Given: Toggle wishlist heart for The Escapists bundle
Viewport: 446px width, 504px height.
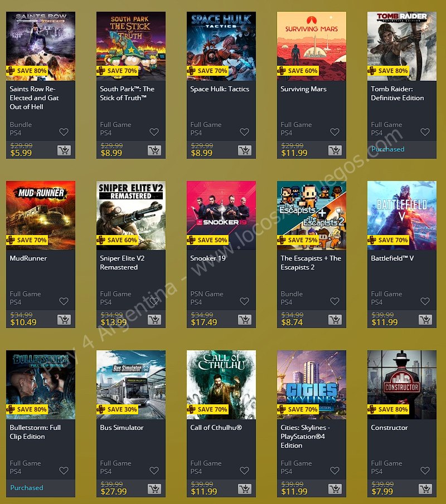Looking at the screenshot, I should (x=334, y=301).
